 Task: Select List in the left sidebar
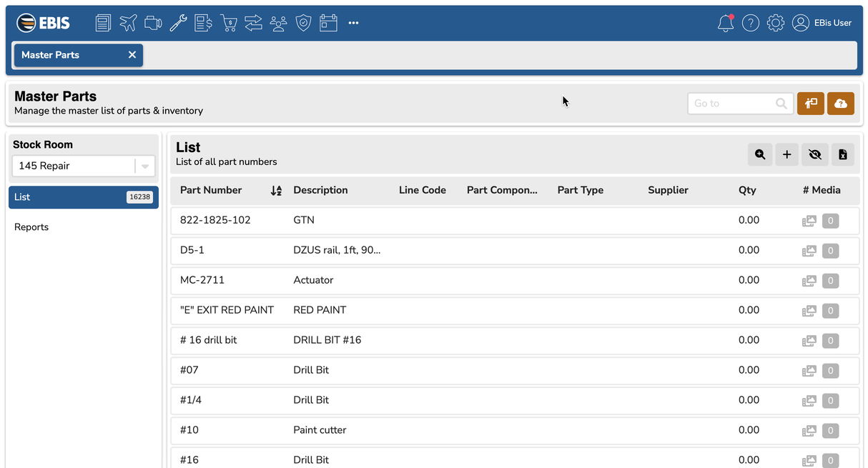[x=84, y=197]
